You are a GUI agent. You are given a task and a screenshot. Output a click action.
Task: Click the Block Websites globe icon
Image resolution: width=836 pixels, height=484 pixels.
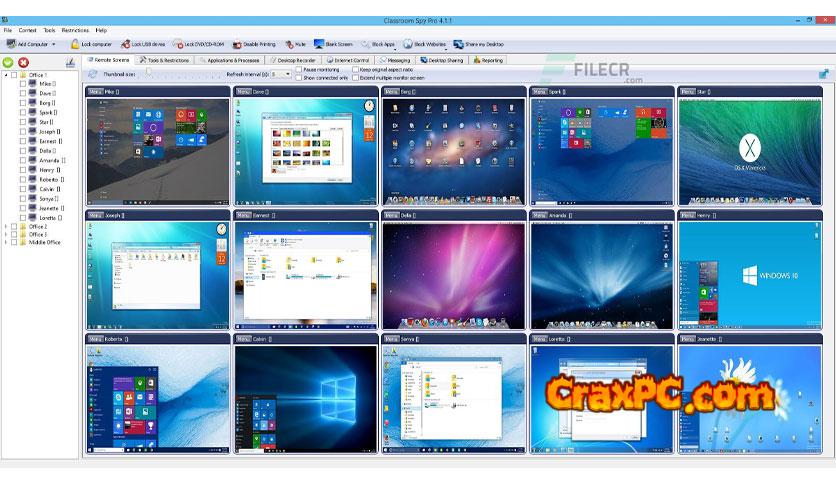[x=408, y=44]
